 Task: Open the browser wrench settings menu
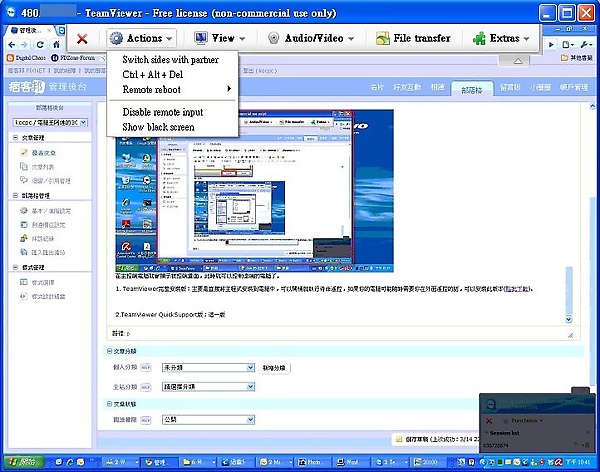coord(586,45)
